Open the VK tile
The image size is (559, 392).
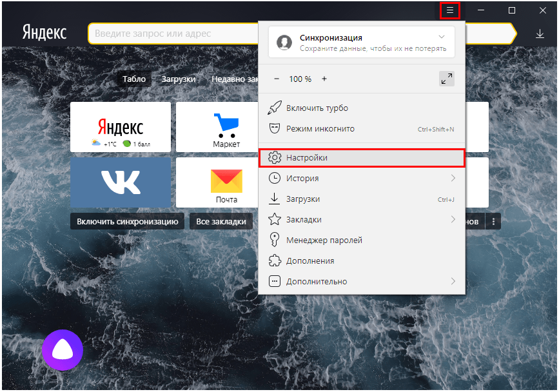click(x=121, y=182)
